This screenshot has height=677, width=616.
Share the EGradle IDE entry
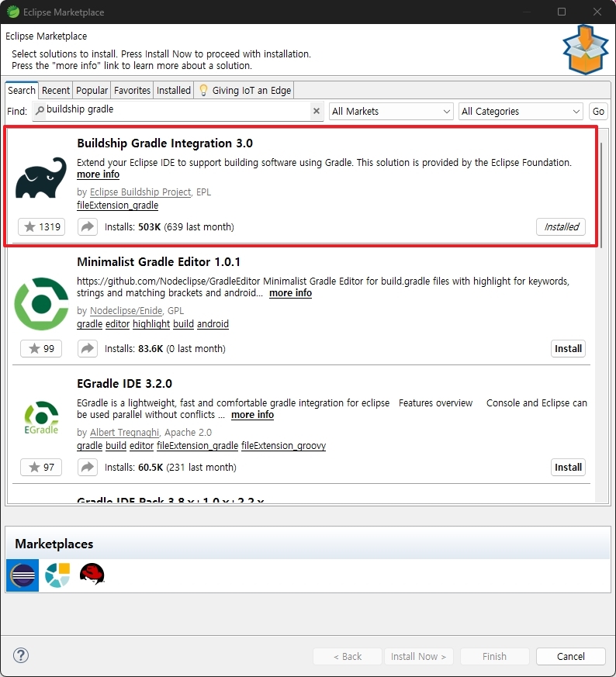88,467
